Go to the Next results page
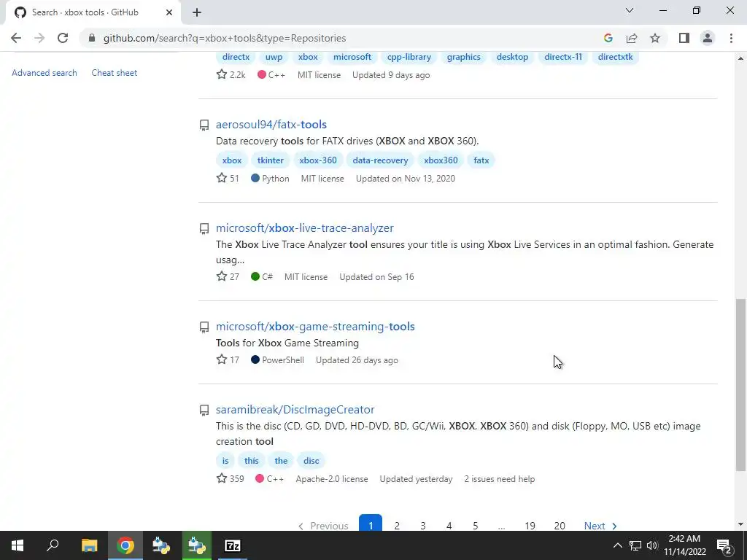The height and width of the screenshot is (560, 747). [600, 525]
